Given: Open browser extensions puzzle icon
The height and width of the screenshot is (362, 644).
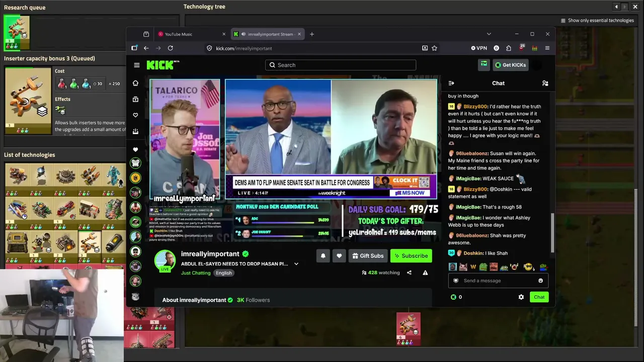Looking at the screenshot, I should (509, 48).
